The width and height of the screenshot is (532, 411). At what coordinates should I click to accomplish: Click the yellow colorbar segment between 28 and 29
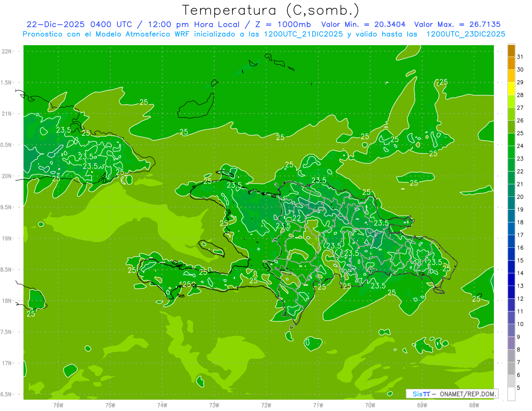511,89
